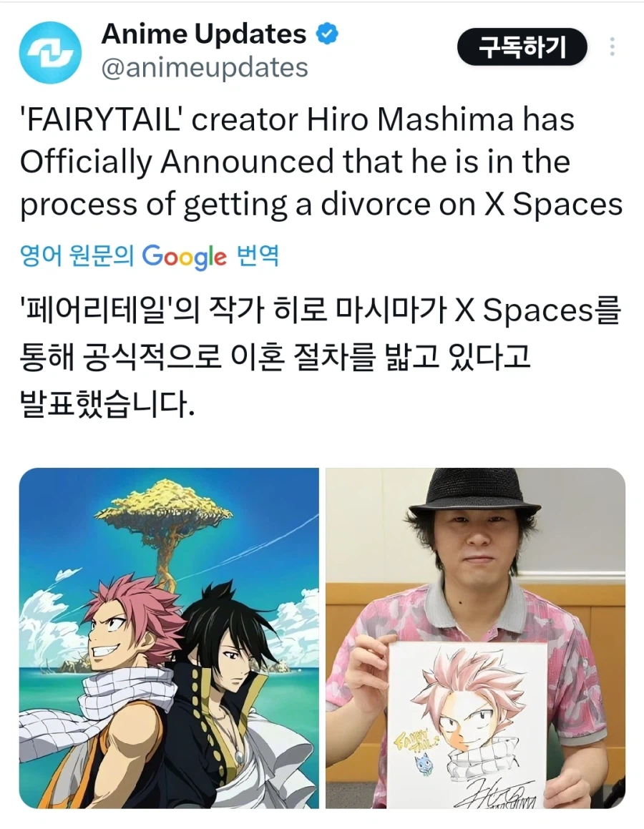Open the Natsu and Zeref artwork image

(x=169, y=637)
